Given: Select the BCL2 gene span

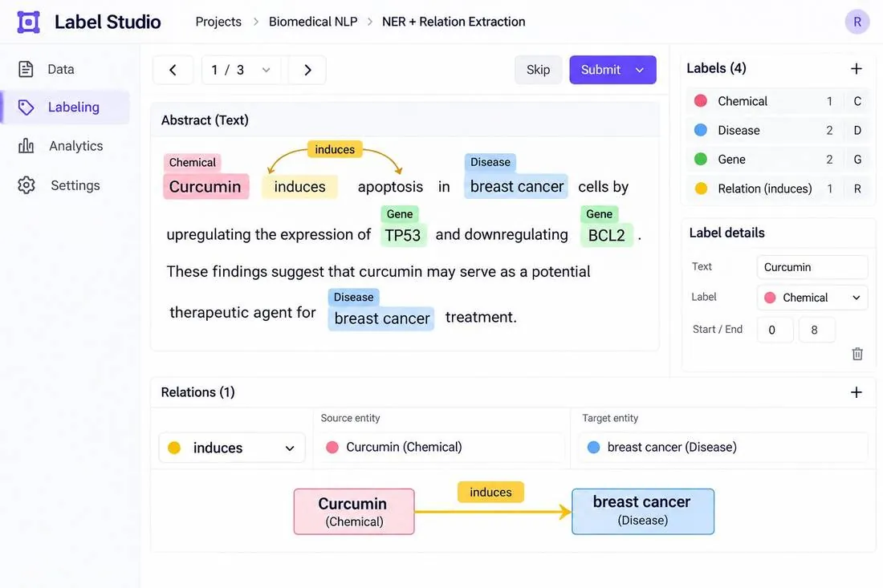Looking at the screenshot, I should [x=607, y=234].
